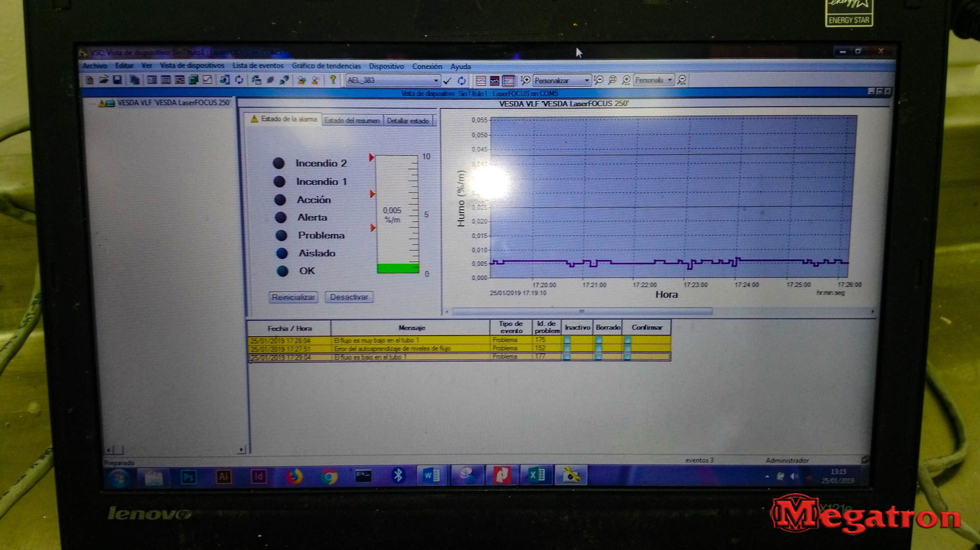The image size is (980, 550).
Task: Open the first Personalizar zoom dropdown
Action: click(x=587, y=80)
